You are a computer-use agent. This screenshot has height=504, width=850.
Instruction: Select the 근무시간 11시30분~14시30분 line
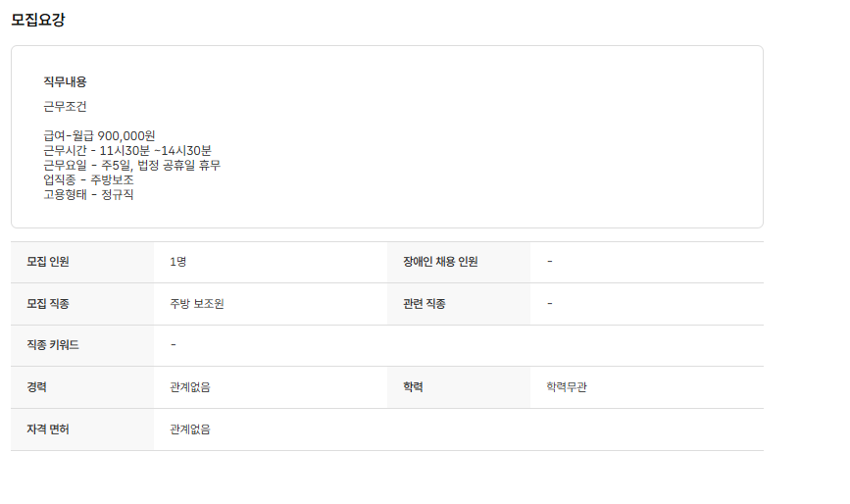pos(127,150)
